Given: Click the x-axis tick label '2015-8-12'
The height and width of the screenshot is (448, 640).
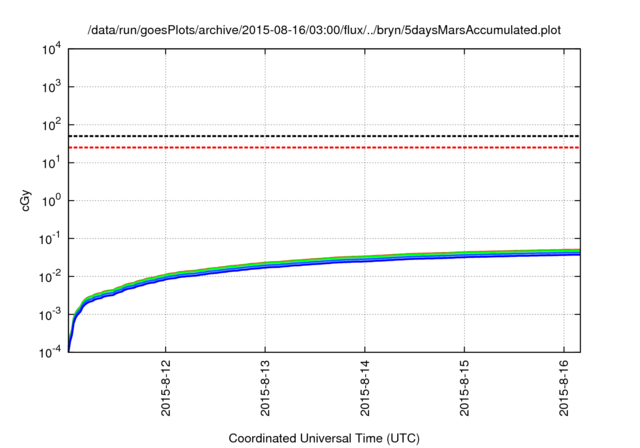Looking at the screenshot, I should point(166,388).
